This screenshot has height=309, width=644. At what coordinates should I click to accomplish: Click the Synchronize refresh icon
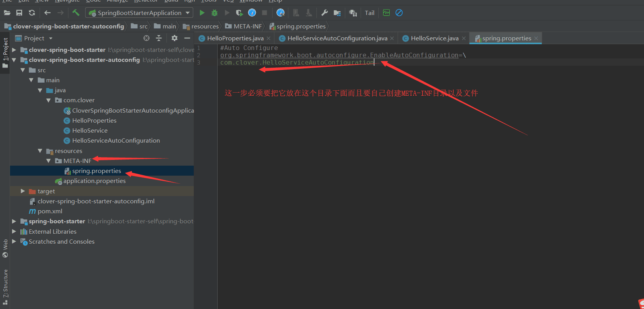32,13
